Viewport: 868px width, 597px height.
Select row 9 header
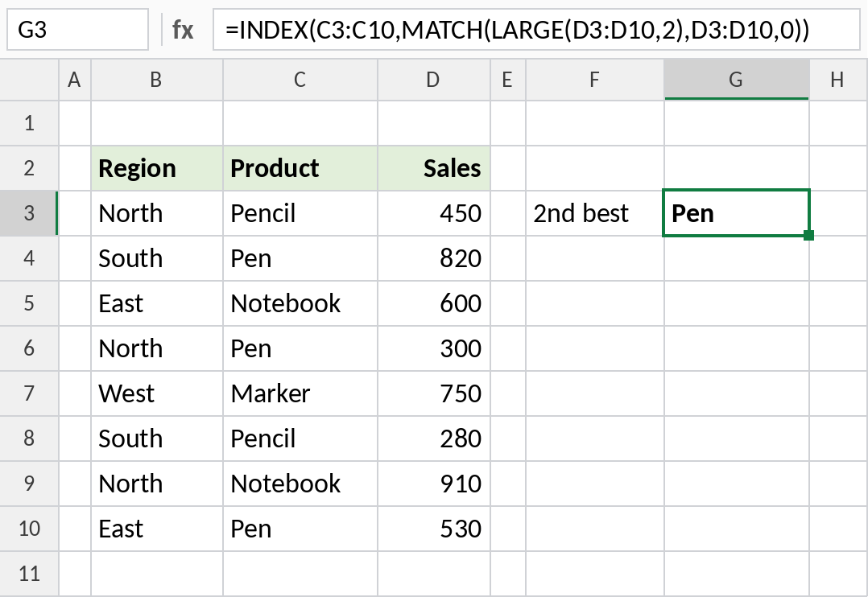(x=29, y=484)
